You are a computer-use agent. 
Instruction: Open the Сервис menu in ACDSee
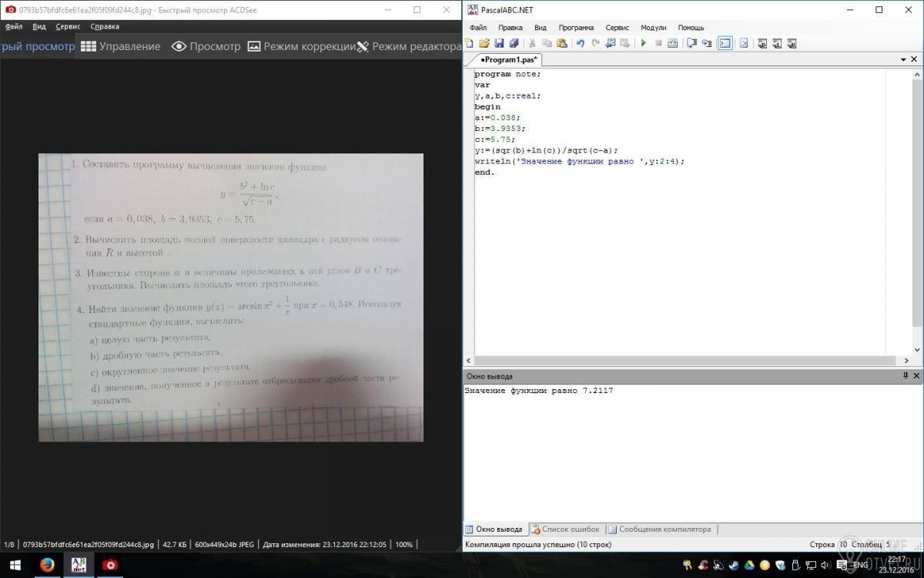[x=68, y=26]
